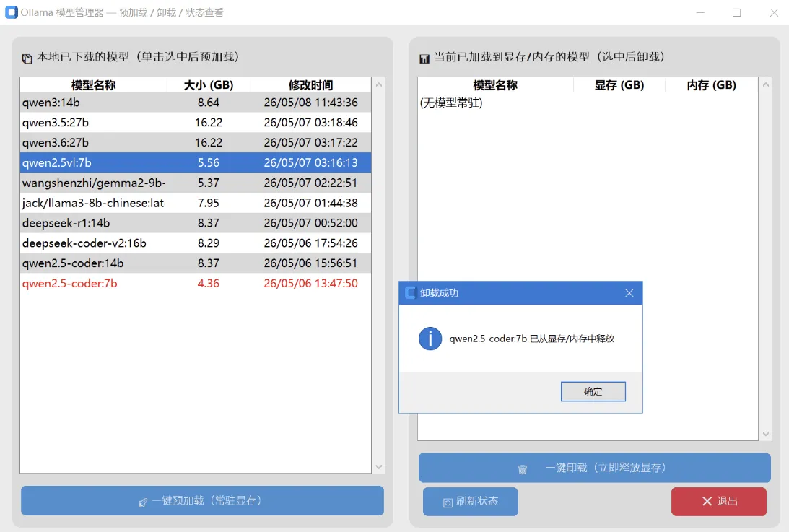Click the red 退出 button
The height and width of the screenshot is (532, 789).
tap(718, 501)
